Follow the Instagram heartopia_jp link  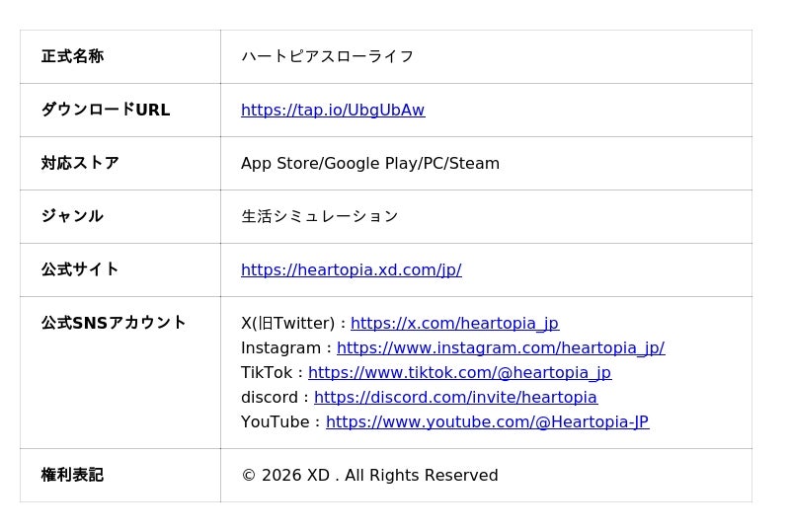501,347
